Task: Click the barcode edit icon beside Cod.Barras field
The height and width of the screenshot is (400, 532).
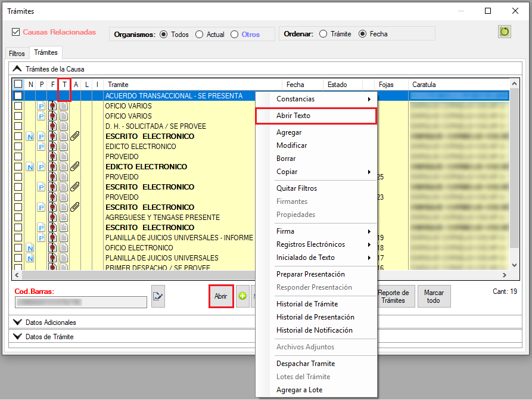Action: (158, 296)
